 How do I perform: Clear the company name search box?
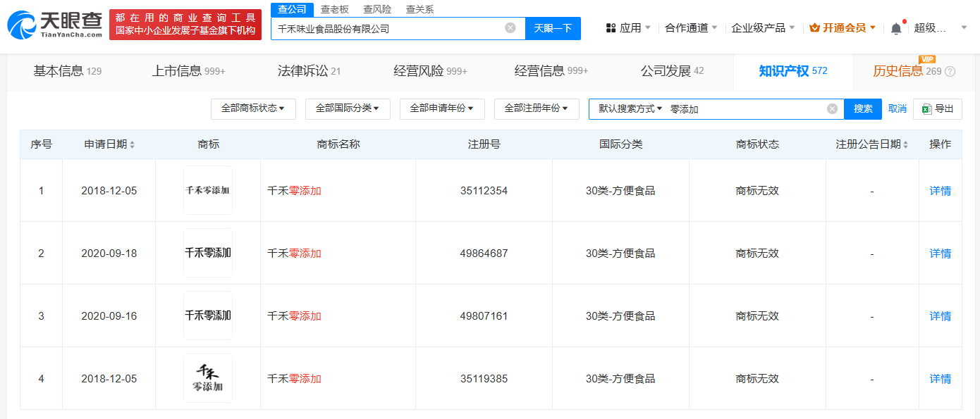510,27
